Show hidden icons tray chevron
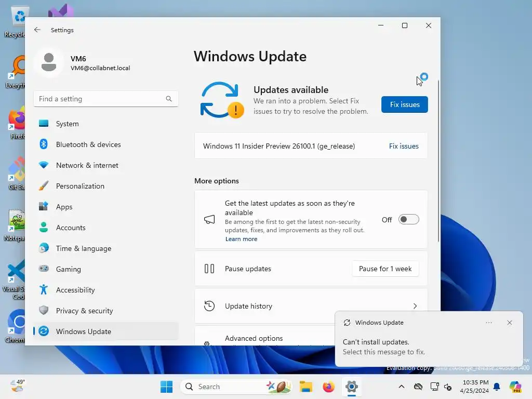 (x=402, y=387)
